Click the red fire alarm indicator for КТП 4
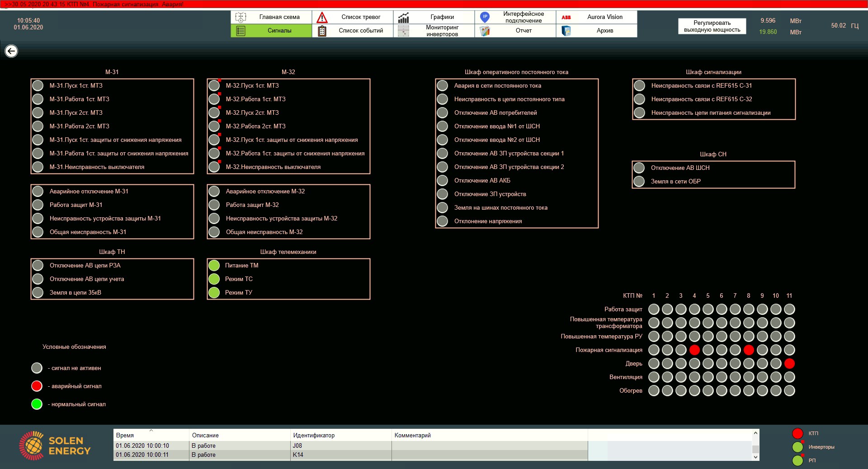868x469 pixels. pos(694,350)
